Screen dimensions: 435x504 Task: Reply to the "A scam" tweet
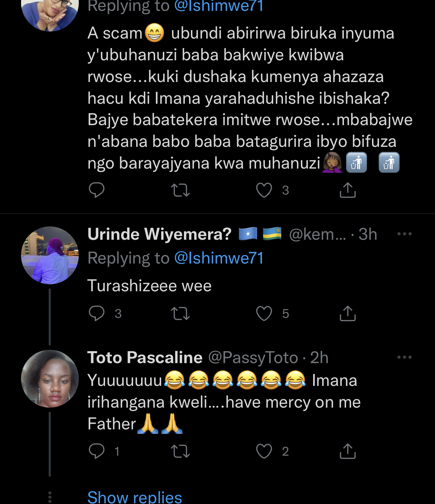pyautogui.click(x=97, y=190)
